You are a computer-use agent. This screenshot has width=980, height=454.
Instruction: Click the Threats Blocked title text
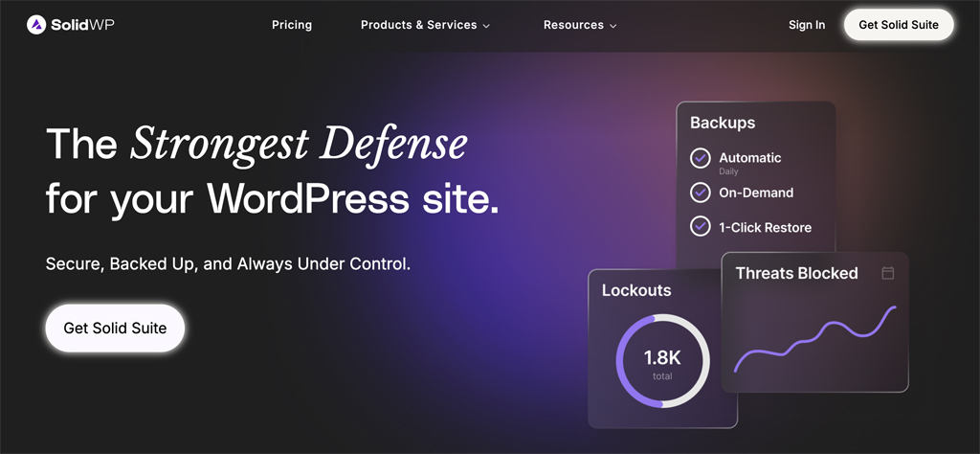tap(796, 273)
